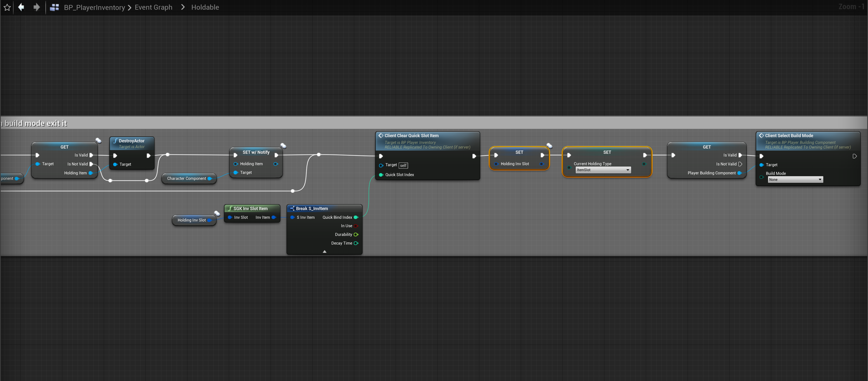Collapse the Break S_InvItem node pins

[x=324, y=251]
